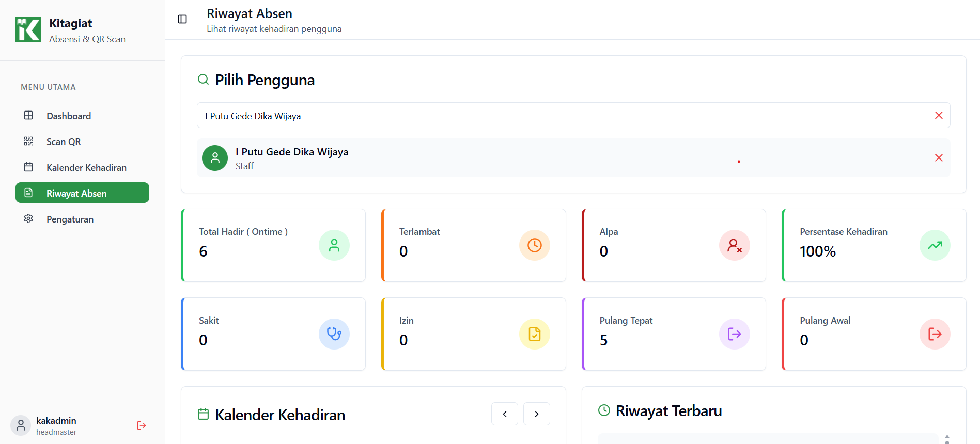This screenshot has height=444, width=980.
Task: Click the kakadmin profile avatar
Action: coord(21,425)
